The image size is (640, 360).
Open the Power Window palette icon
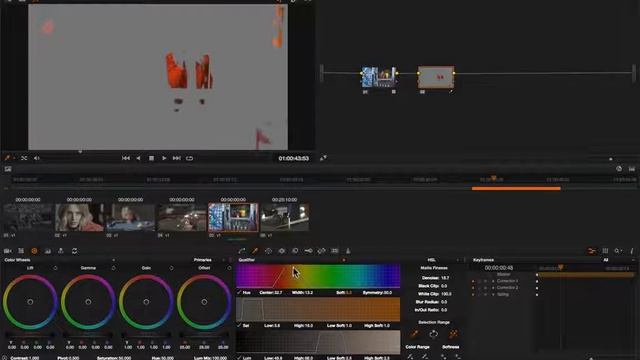pyautogui.click(x=268, y=251)
